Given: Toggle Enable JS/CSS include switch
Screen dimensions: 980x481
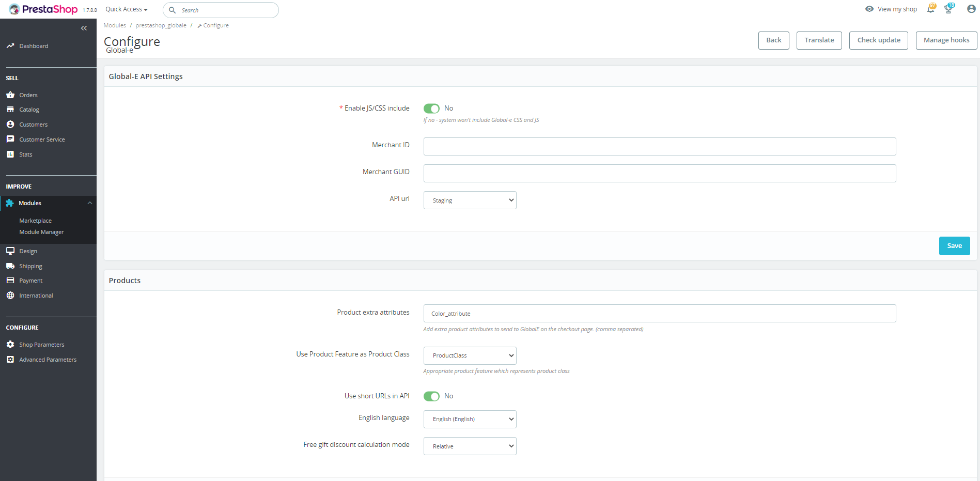Looking at the screenshot, I should click(431, 108).
